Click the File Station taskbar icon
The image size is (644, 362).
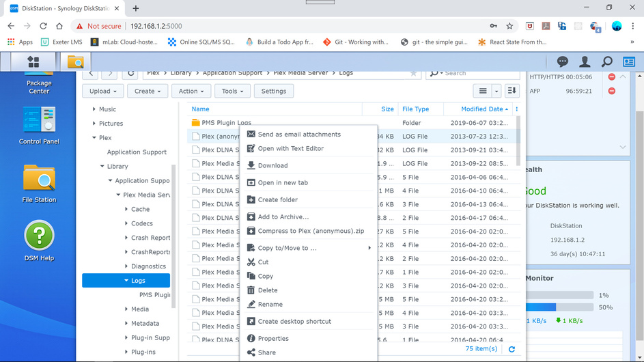[x=76, y=62]
